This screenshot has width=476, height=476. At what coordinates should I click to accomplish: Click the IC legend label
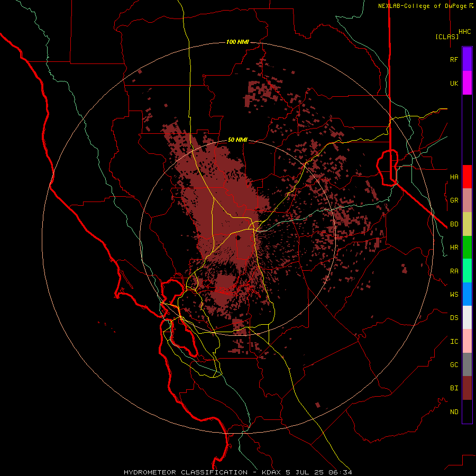[x=454, y=342]
